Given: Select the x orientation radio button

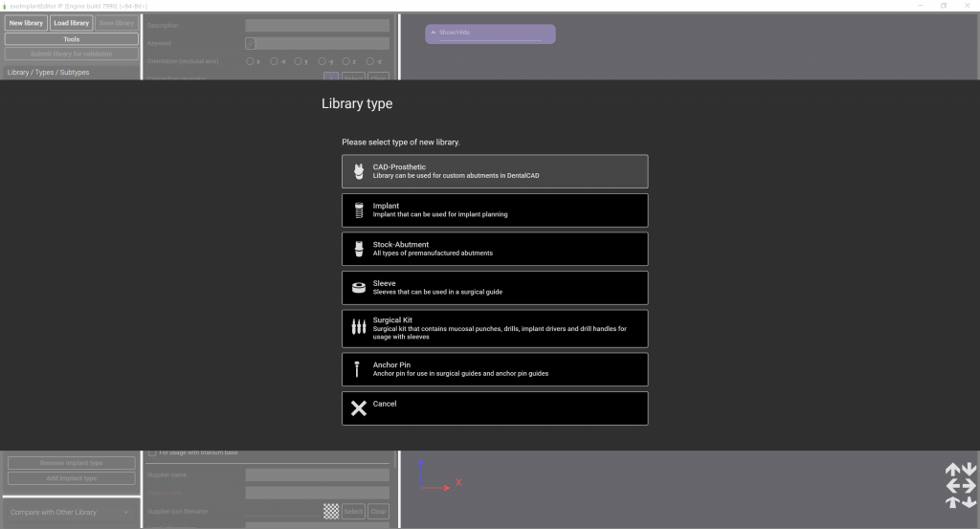Looking at the screenshot, I should [x=250, y=61].
